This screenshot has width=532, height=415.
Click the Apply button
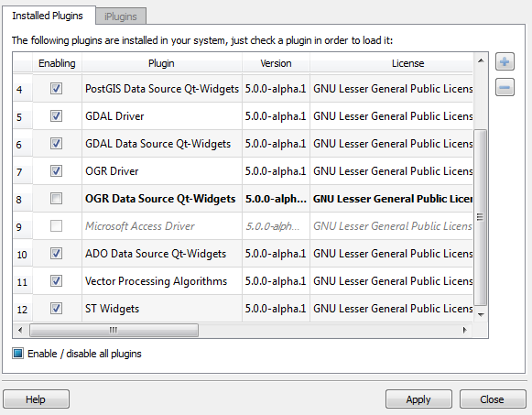click(x=418, y=399)
